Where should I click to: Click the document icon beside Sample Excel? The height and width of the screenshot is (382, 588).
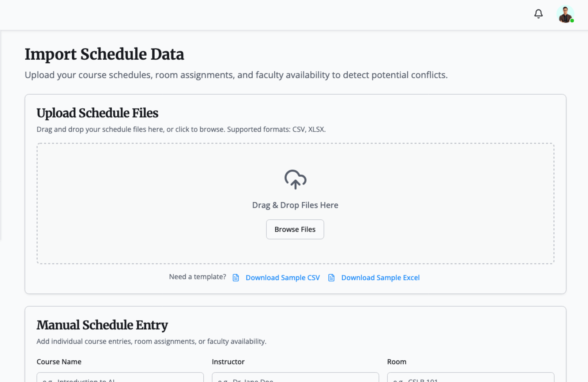tap(331, 278)
